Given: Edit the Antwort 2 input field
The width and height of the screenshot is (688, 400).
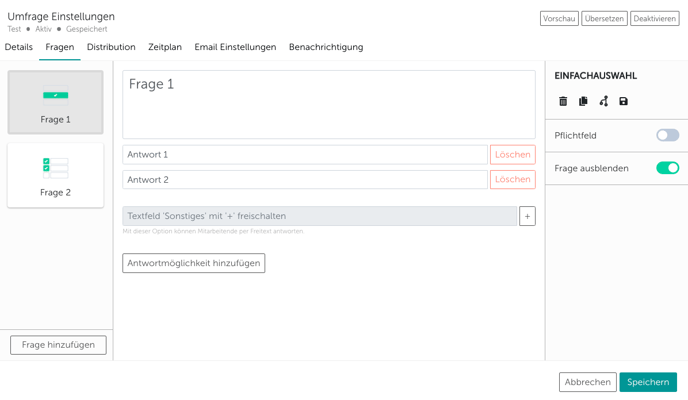Looking at the screenshot, I should coord(305,179).
